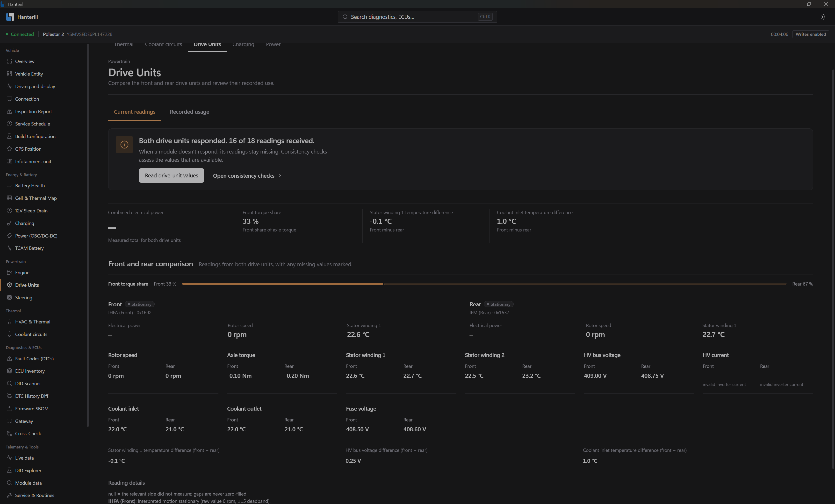Click the info icon in drive units banner
Viewport: 835px width, 504px height.
tap(124, 145)
